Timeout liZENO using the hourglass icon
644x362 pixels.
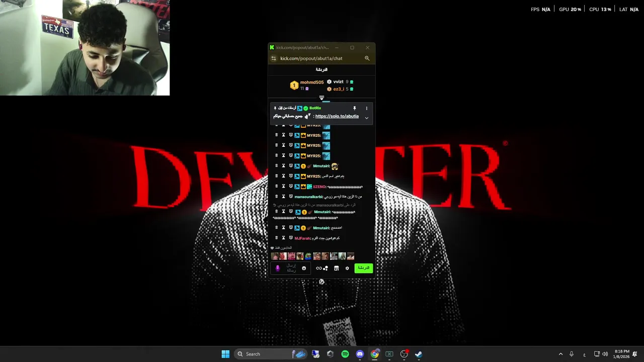[x=283, y=186]
